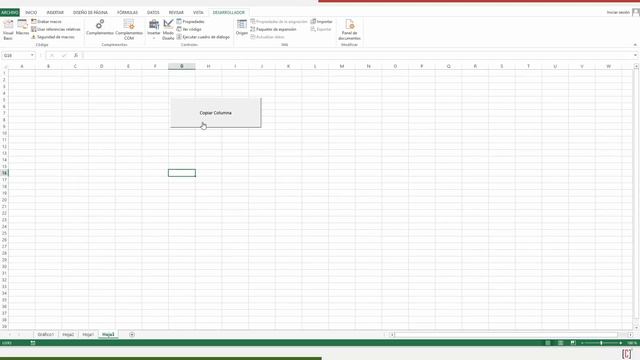The width and height of the screenshot is (640, 360).
Task: Switch to the FÓRMULAS tab
Action: coord(127,12)
